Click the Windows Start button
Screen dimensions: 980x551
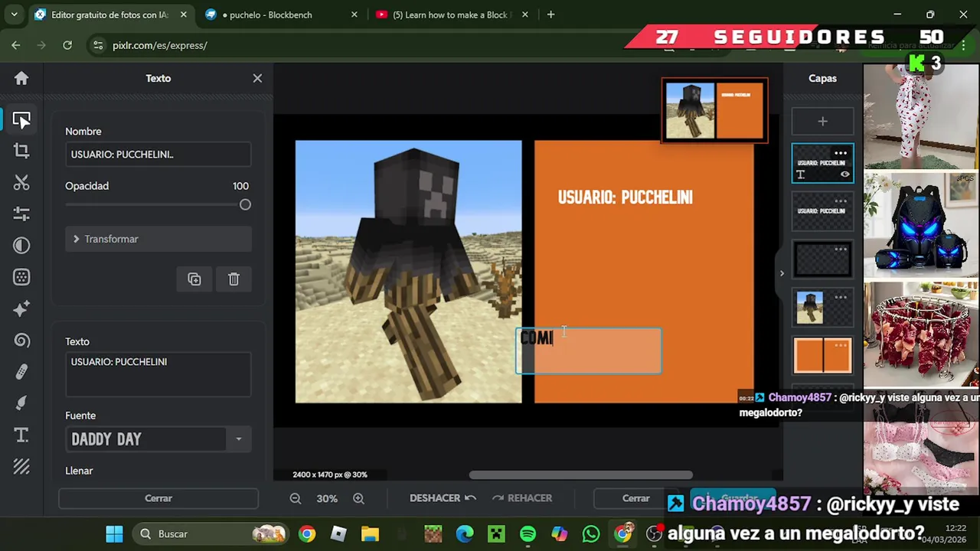coord(114,534)
